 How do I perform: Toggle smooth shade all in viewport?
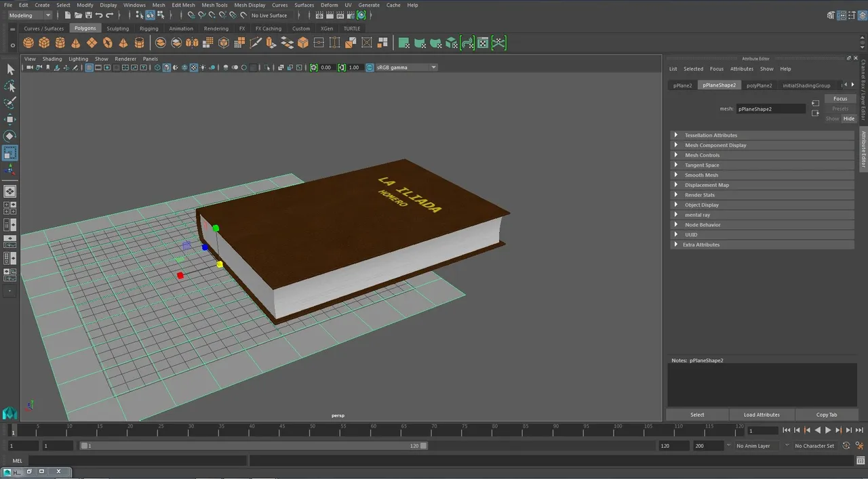pyautogui.click(x=167, y=68)
